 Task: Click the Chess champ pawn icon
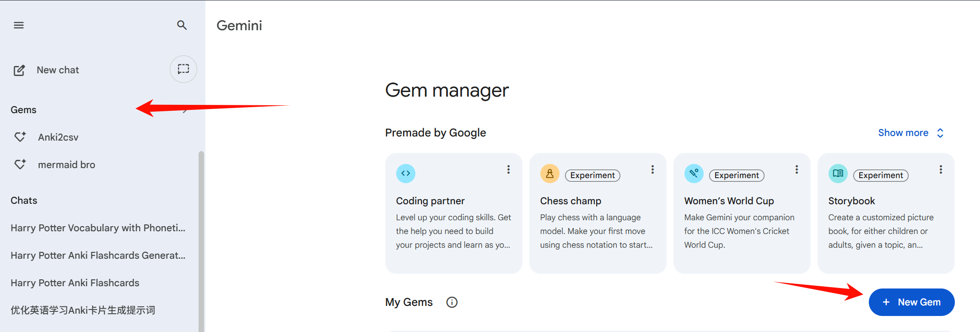[x=549, y=174]
